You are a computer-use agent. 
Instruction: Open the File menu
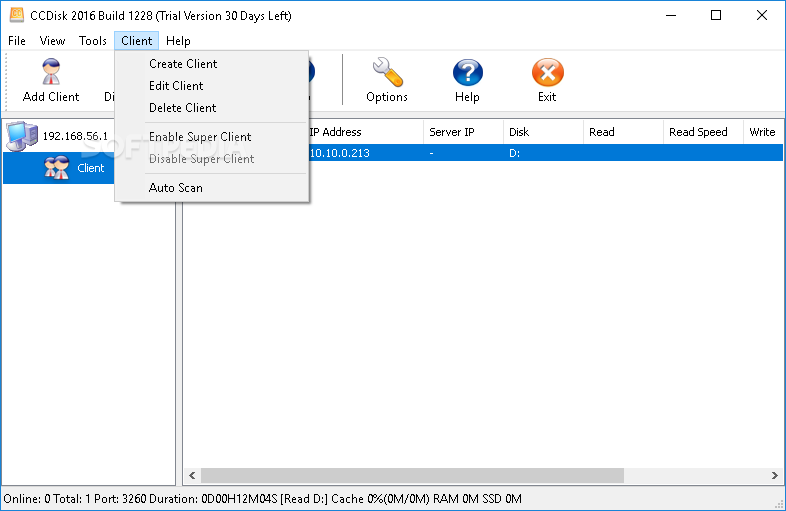[17, 41]
